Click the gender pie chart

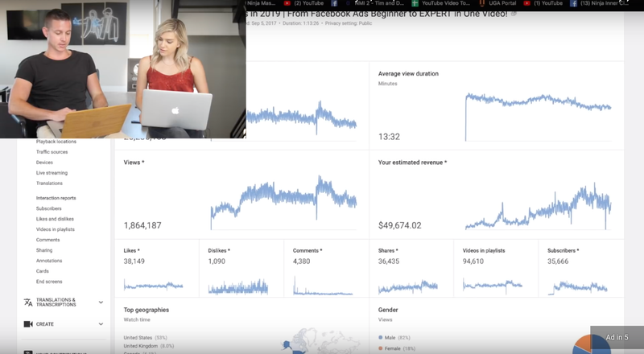coord(592,344)
